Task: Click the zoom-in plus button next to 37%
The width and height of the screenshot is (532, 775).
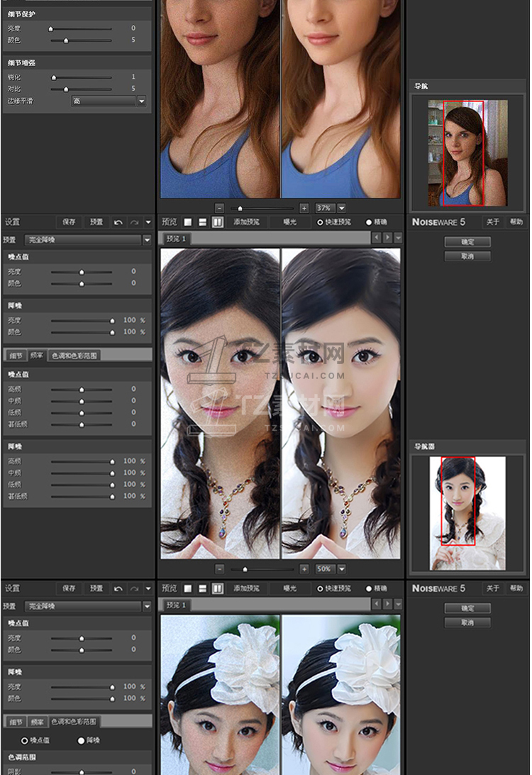Action: click(304, 208)
